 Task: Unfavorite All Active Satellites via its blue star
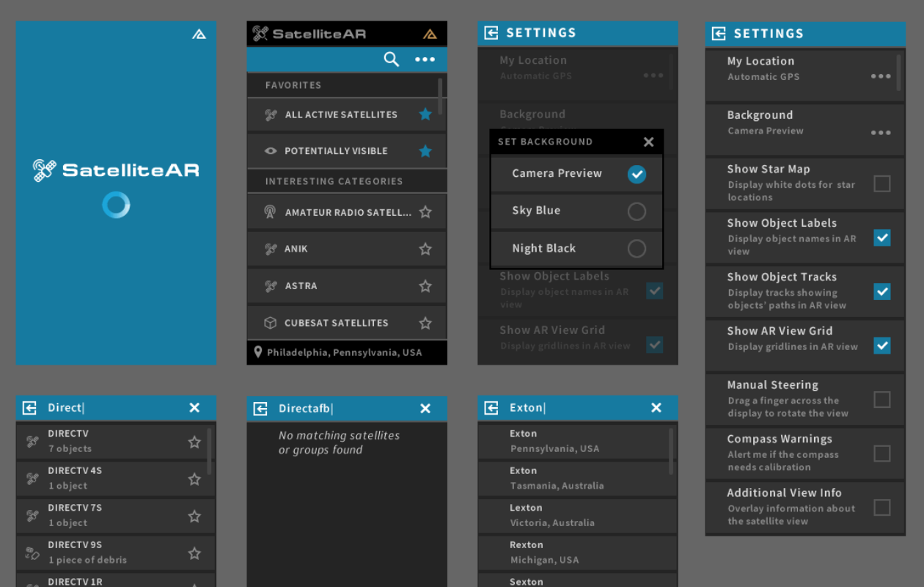(x=425, y=114)
